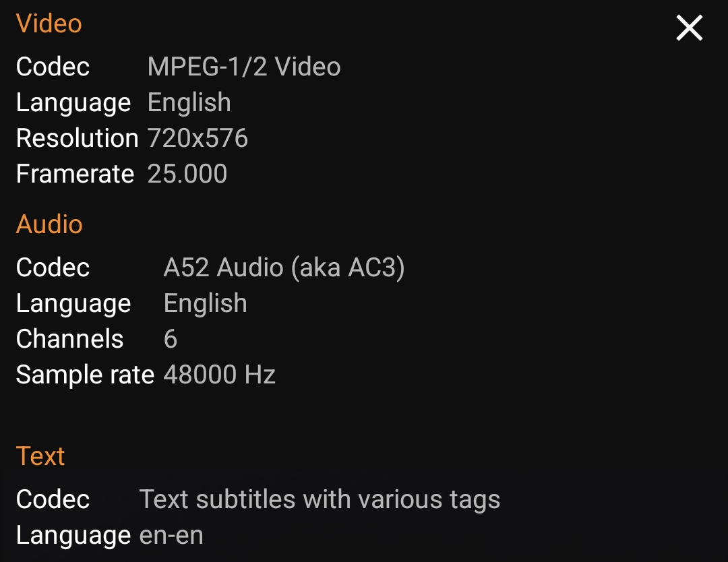This screenshot has height=562, width=728.
Task: Select the 48000 Hz value
Action: 219,375
